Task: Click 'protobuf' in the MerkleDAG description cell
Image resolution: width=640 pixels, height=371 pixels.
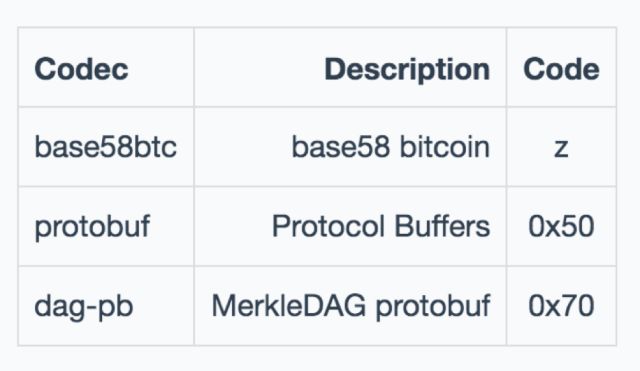Action: point(433,307)
